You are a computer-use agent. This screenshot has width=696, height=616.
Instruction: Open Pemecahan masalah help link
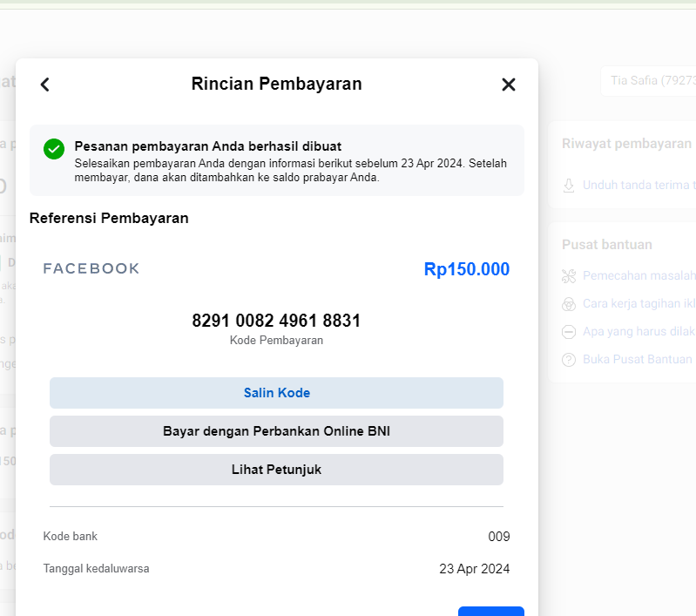pos(639,276)
